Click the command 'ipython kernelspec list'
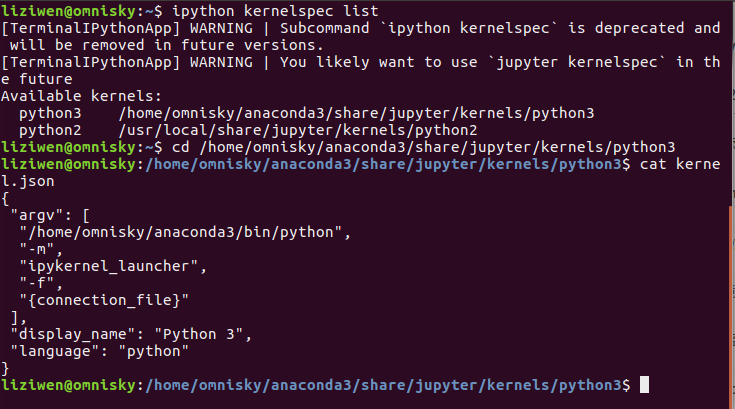Screen dimensions: 735x409 pyautogui.click(x=275, y=11)
